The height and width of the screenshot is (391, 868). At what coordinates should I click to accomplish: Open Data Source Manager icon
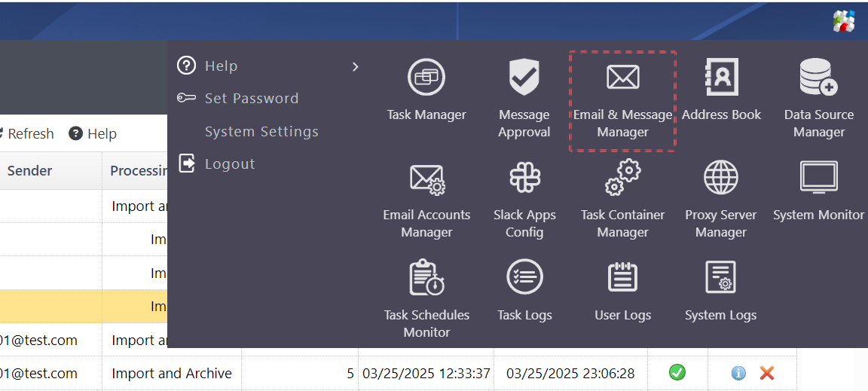pyautogui.click(x=818, y=78)
